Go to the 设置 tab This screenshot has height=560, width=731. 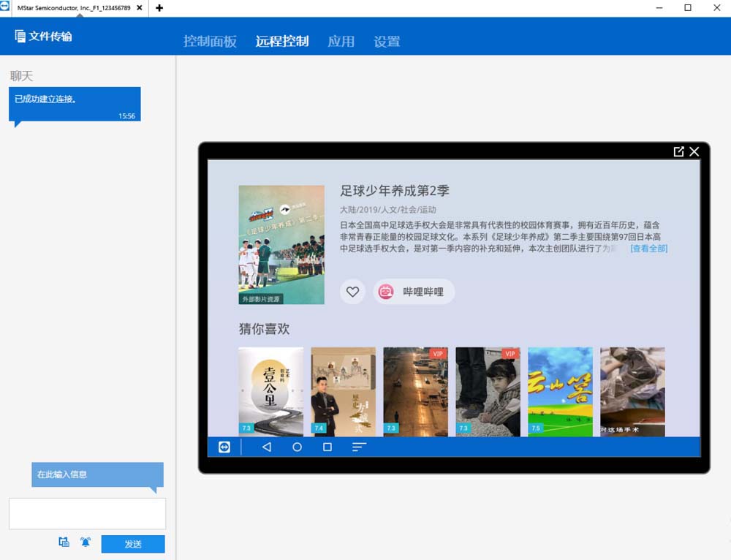point(387,42)
